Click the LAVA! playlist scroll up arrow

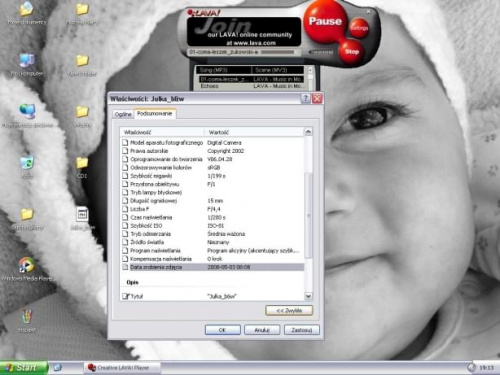coord(310,70)
